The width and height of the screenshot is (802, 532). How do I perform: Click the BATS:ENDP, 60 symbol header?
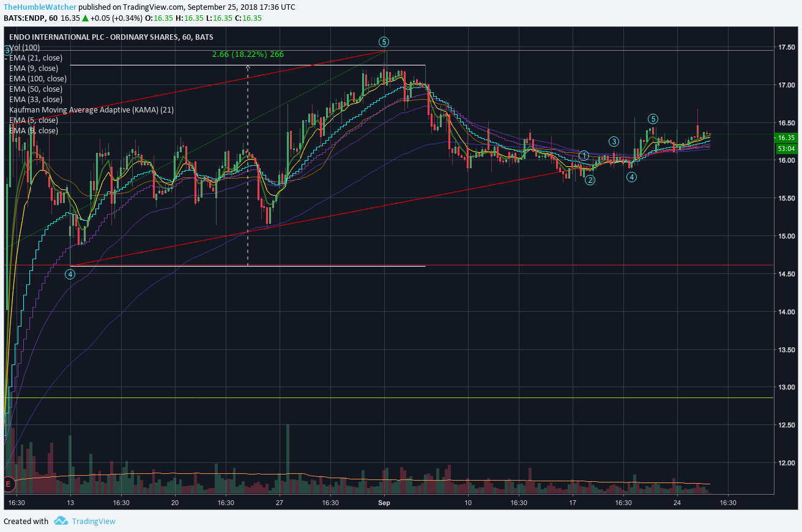pos(31,18)
